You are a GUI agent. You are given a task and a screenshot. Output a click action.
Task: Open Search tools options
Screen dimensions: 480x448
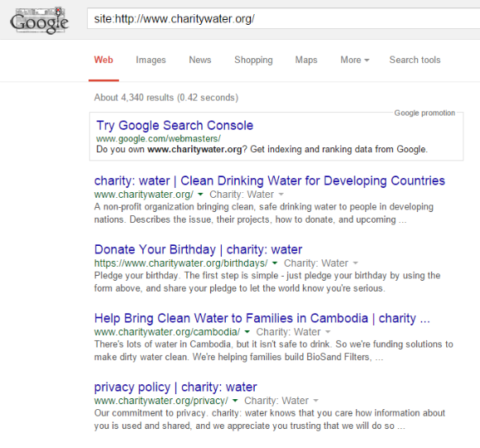[415, 60]
